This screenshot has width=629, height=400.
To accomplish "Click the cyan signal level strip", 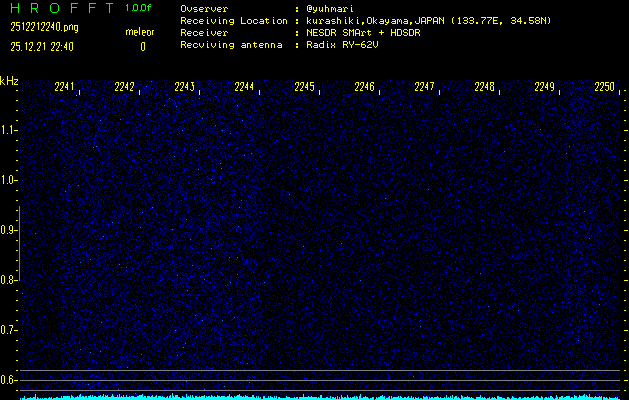I will click(320, 396).
